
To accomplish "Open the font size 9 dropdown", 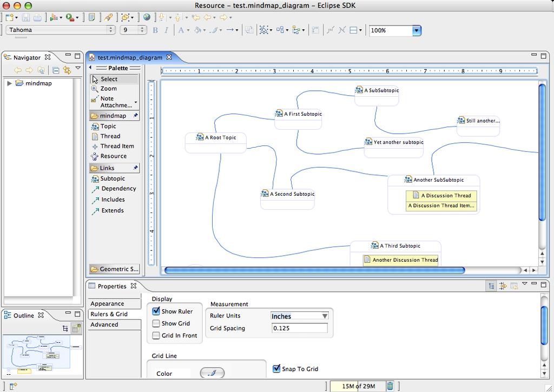I will [142, 30].
